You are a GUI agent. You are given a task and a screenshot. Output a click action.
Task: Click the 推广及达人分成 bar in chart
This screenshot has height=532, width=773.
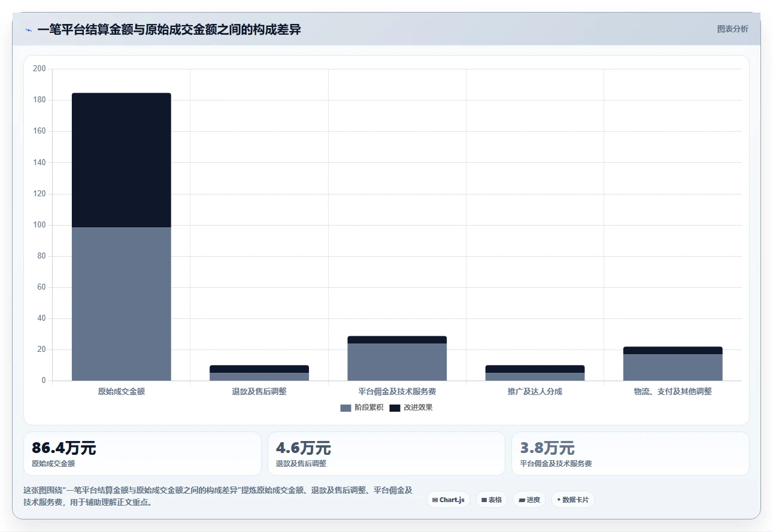[x=535, y=373]
